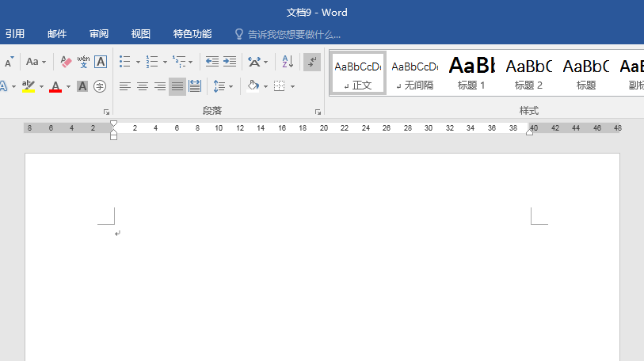Open the Asian Layout dropdown arrow
The image size is (644, 361).
(265, 63)
